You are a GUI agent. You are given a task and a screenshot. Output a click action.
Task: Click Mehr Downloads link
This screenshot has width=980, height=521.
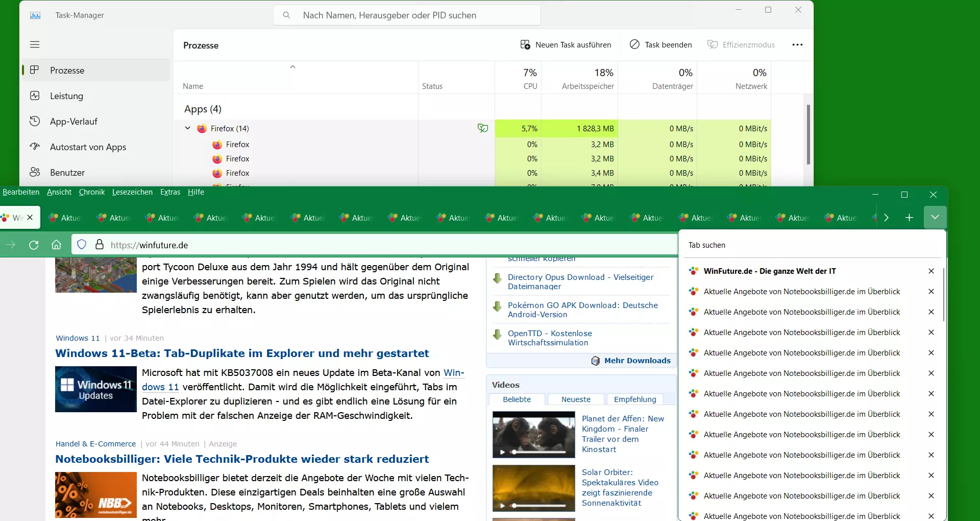point(638,361)
